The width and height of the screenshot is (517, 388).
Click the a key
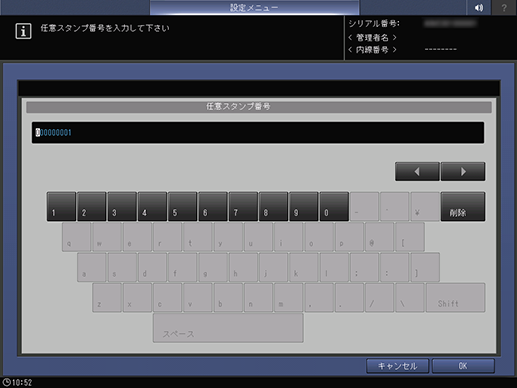click(92, 267)
